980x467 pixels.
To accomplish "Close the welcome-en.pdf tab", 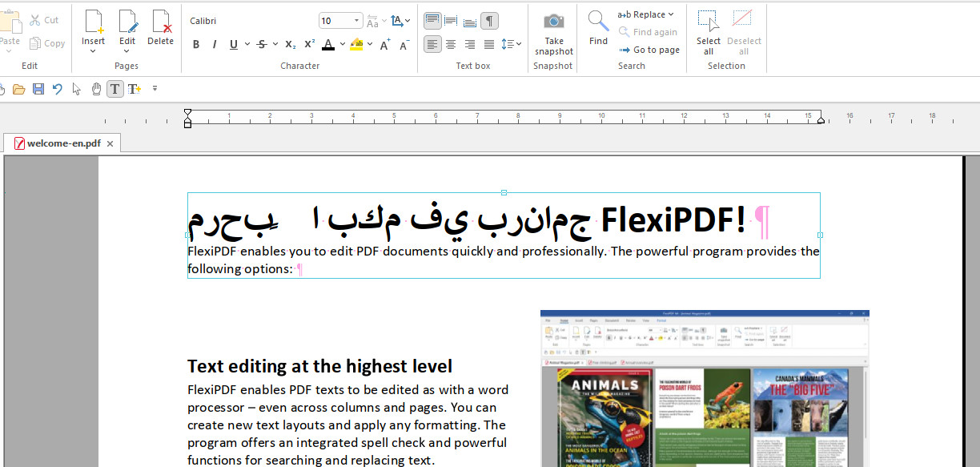I will 110,144.
